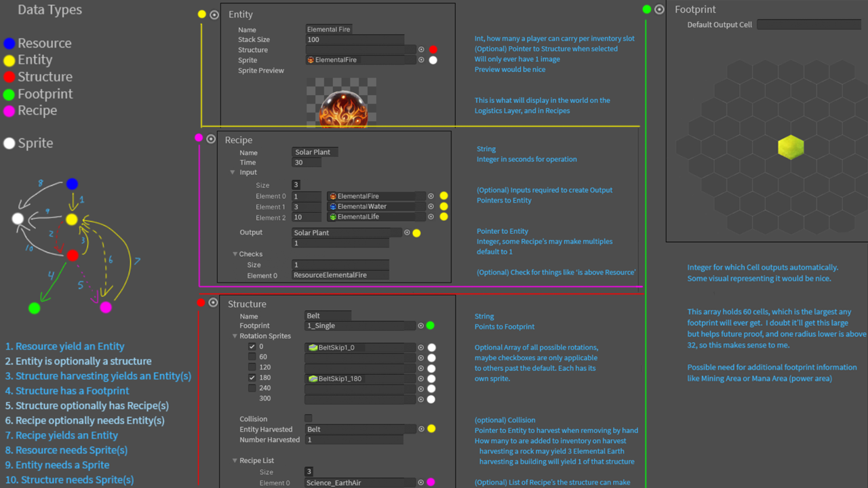
Task: Collapse the Recipe List section
Action: click(x=234, y=461)
